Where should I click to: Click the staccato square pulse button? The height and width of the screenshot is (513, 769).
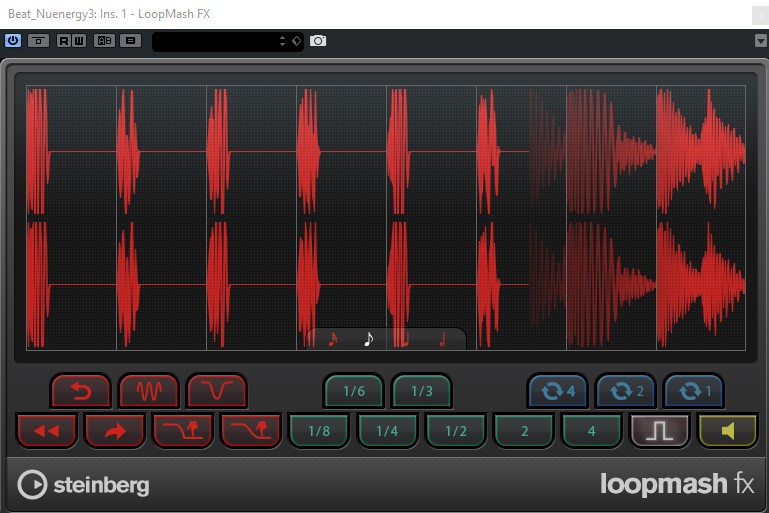pos(660,431)
